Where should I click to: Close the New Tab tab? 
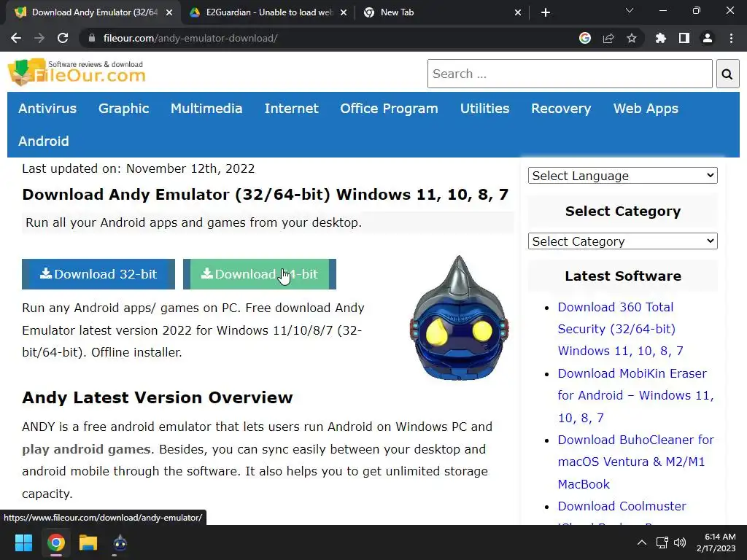[x=518, y=12]
